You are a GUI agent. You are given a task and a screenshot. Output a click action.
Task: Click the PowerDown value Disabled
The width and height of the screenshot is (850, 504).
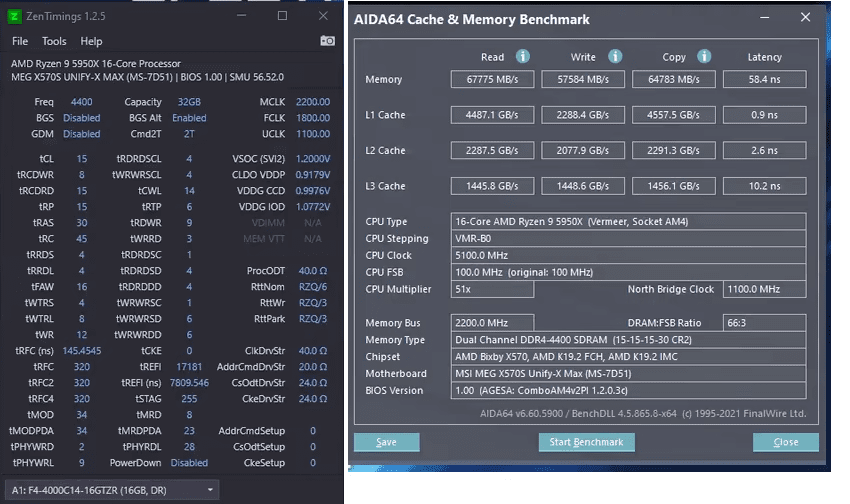189,463
